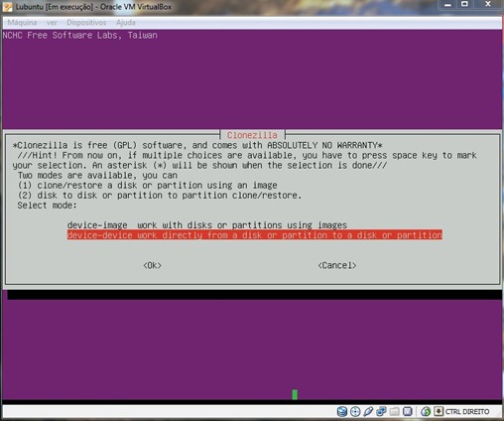504x421 pixels.
Task: Confirm selection with the <Ok> button
Action: [152, 265]
